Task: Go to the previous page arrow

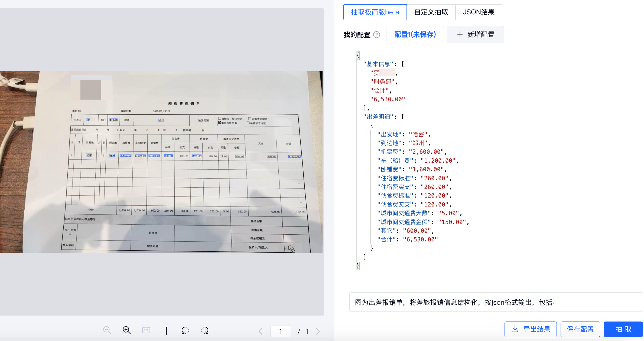Action: point(261,331)
